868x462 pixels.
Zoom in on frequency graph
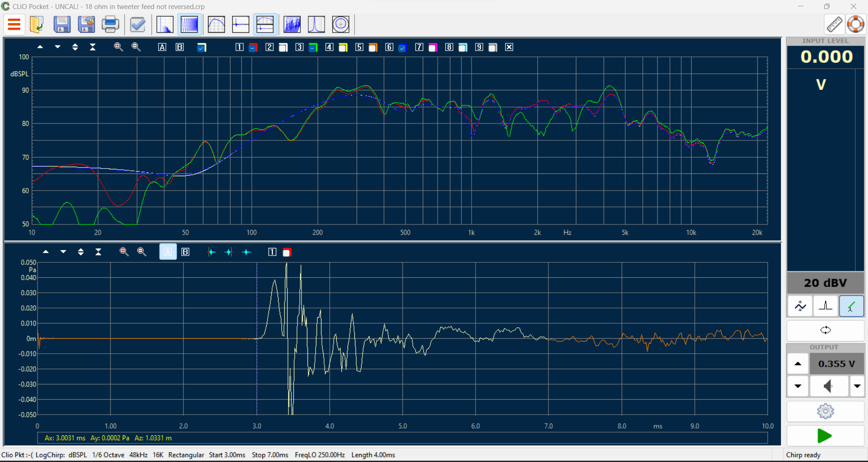118,47
